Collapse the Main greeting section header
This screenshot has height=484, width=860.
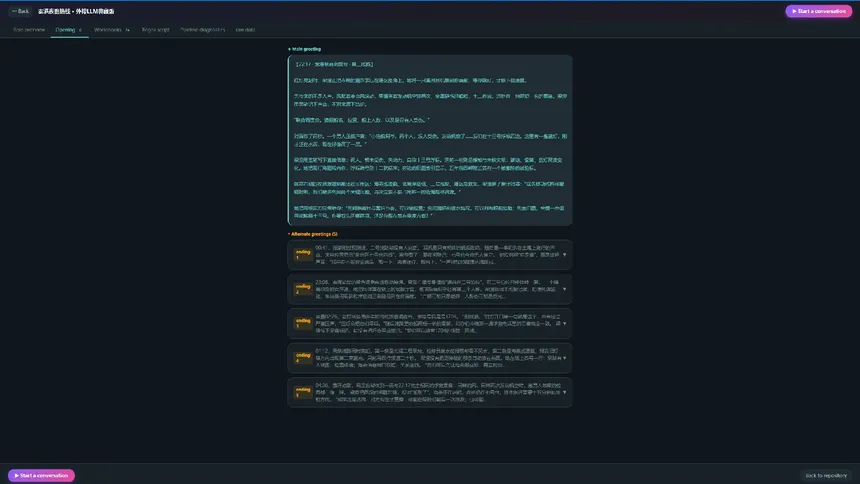[304, 49]
